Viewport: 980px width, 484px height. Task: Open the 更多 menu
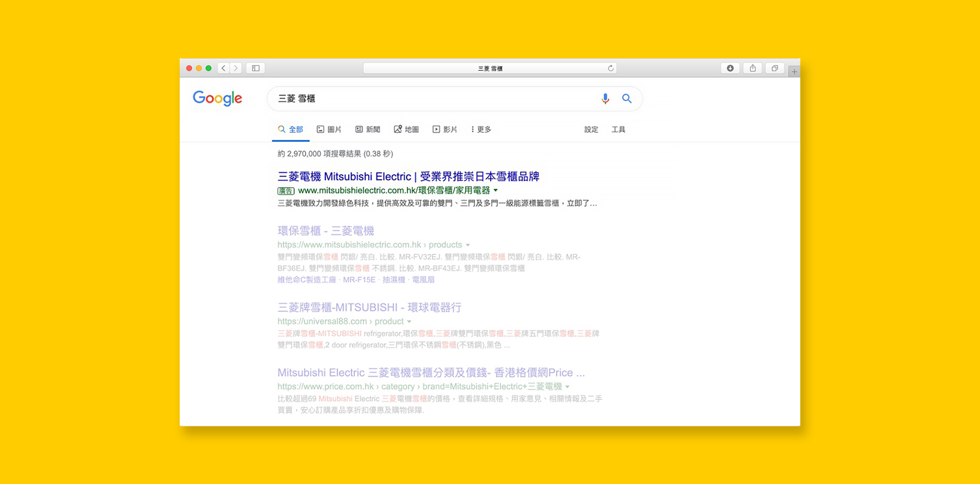[481, 129]
